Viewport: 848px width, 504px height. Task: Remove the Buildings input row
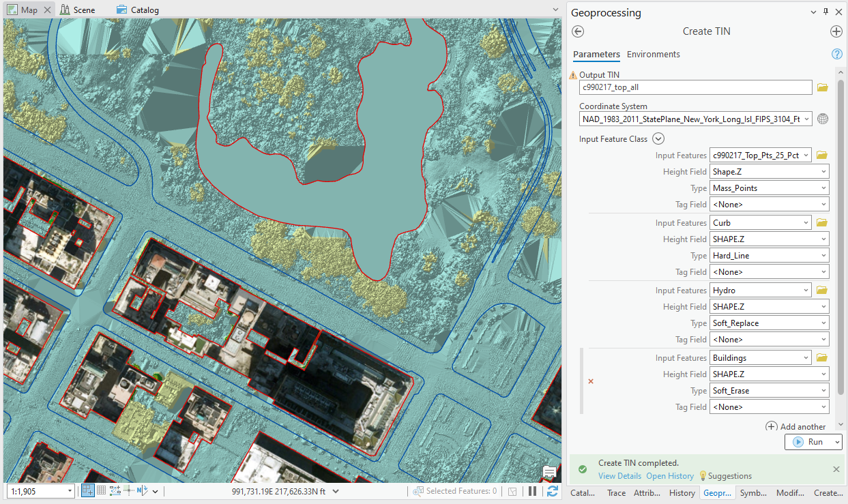point(591,381)
